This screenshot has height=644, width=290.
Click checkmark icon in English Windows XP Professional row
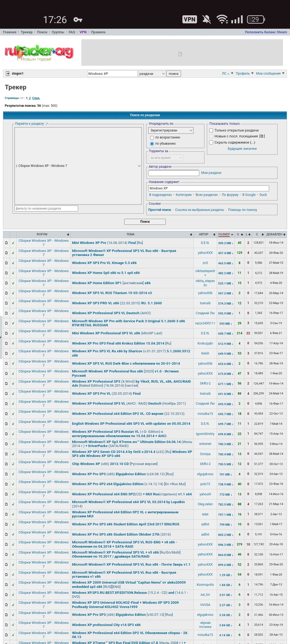13,424
